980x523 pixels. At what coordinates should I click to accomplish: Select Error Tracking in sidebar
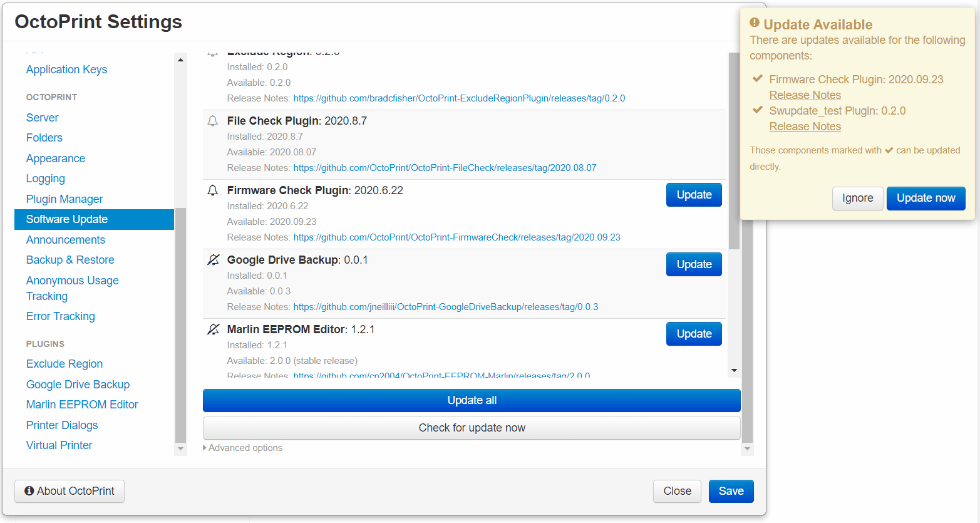61,316
